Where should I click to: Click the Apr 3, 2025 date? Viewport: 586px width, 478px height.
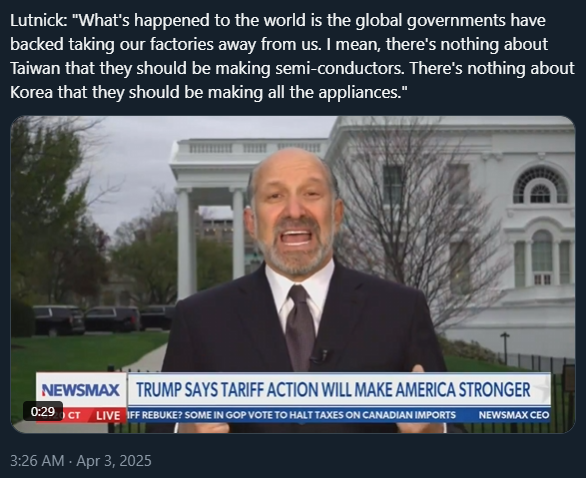[x=114, y=461]
